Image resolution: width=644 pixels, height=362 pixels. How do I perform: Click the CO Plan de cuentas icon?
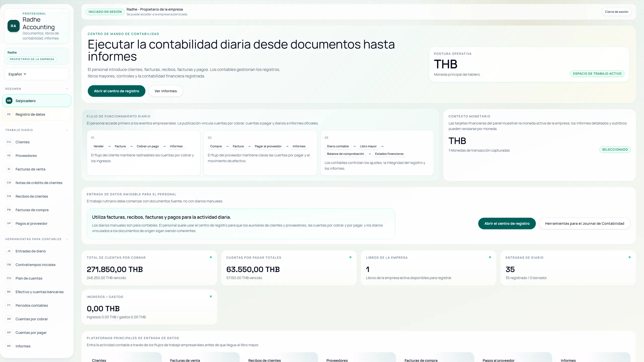pos(9,278)
